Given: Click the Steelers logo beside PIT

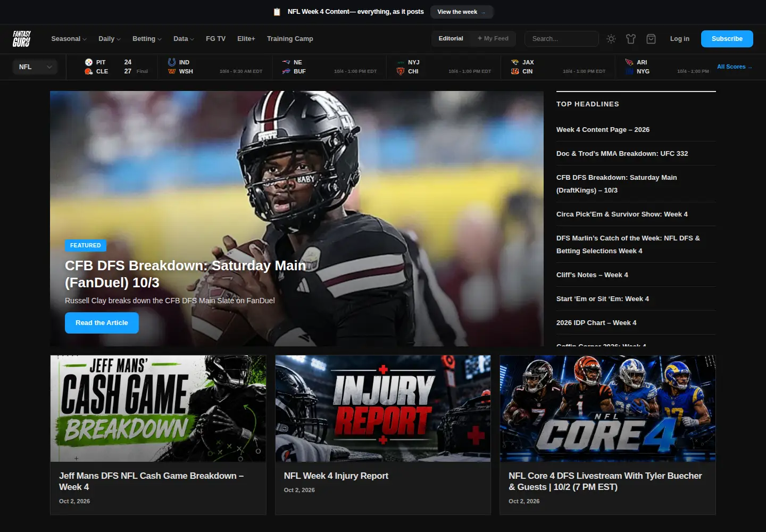Looking at the screenshot, I should click(89, 62).
